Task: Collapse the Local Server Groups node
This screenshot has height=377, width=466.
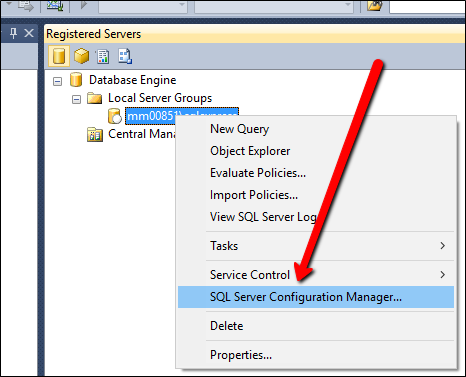Action: click(76, 99)
